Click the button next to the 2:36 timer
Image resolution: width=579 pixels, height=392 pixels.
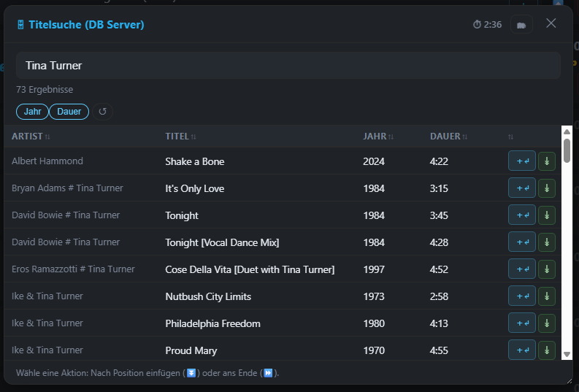[521, 25]
